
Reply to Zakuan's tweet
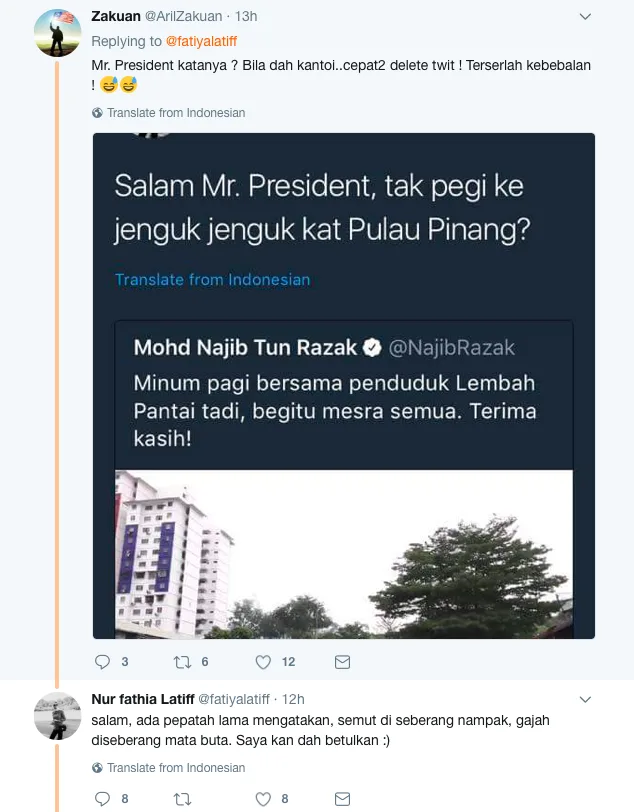pos(102,662)
